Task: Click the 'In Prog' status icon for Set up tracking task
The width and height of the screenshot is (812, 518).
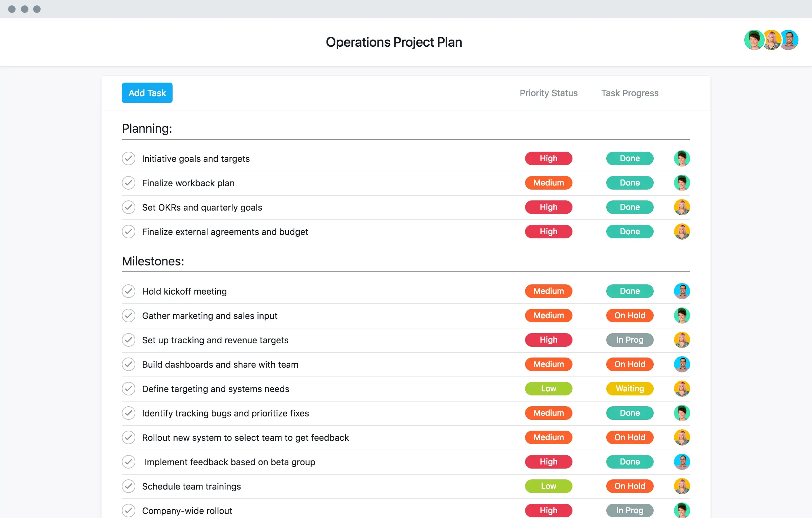Action: 629,339
